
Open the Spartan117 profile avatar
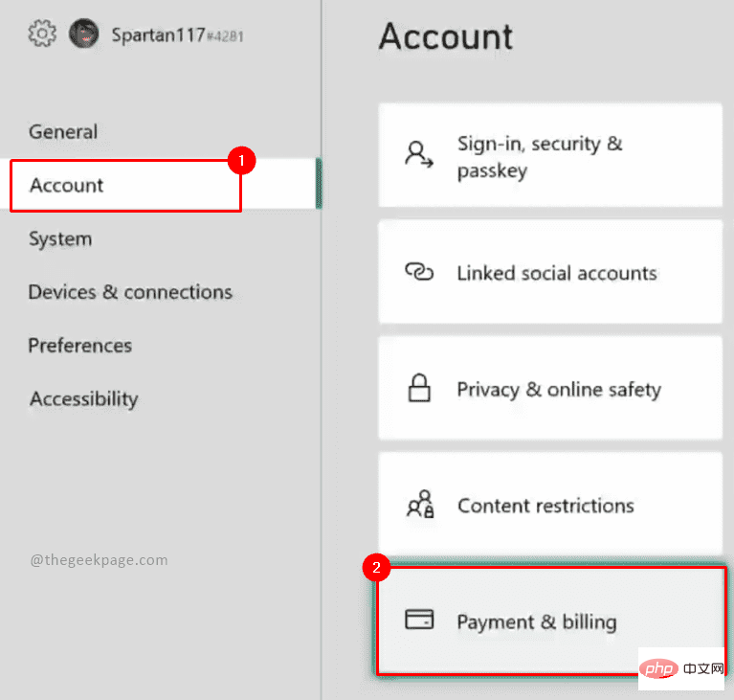(83, 35)
